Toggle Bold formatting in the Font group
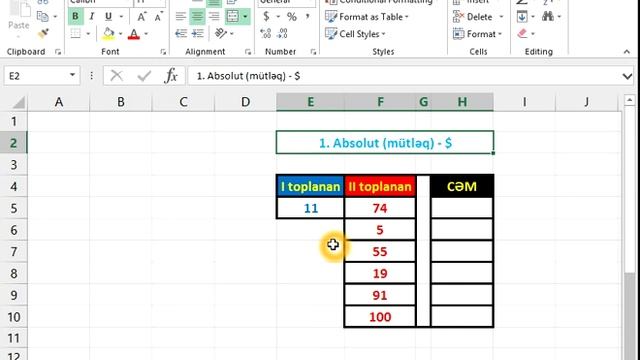 click(x=76, y=17)
